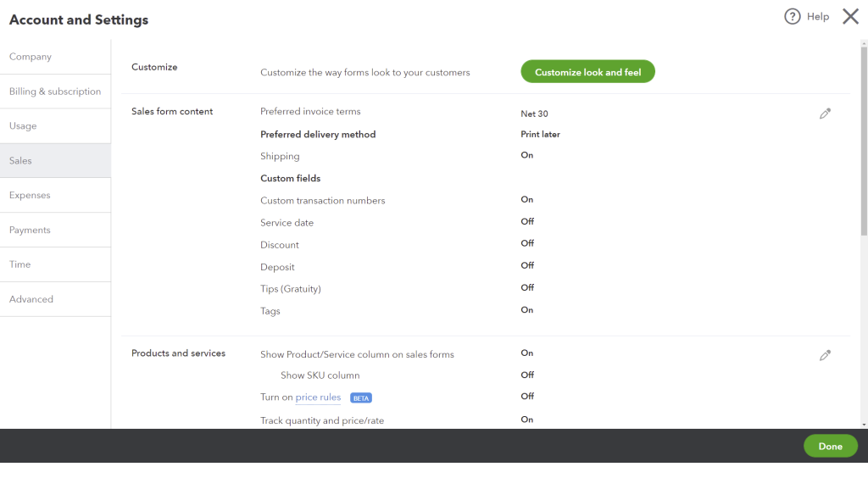Click the BETA badge next to price rules
Screen dimensions: 868x489
pyautogui.click(x=361, y=397)
